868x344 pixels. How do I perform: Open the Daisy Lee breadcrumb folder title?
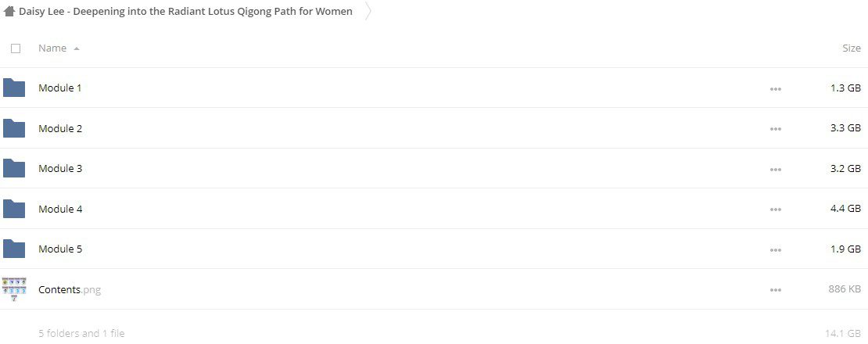click(185, 11)
